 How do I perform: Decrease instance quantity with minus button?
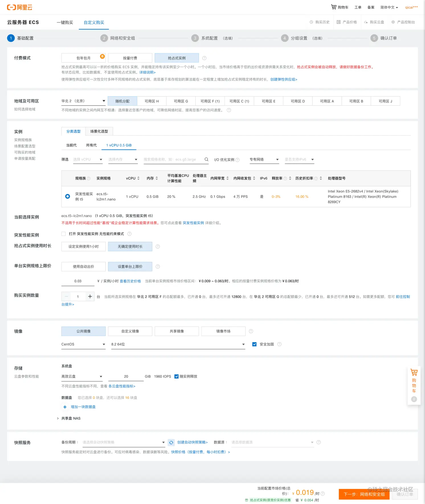pos(66,296)
